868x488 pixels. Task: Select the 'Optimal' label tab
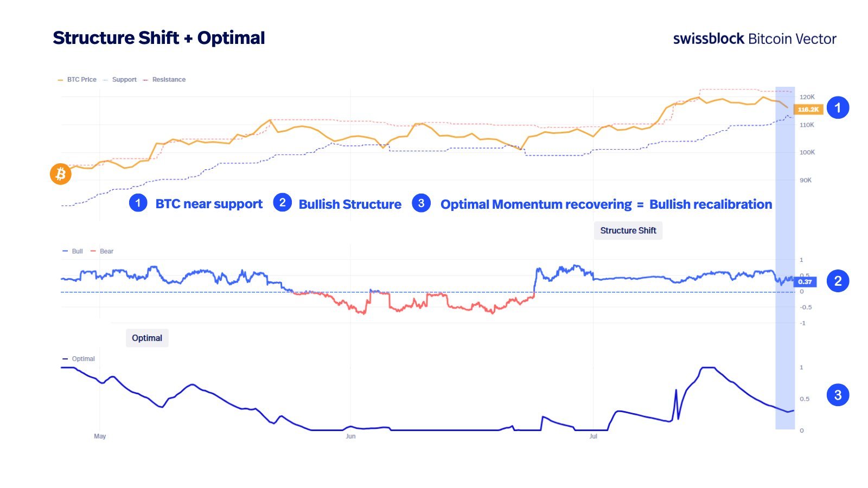click(147, 338)
